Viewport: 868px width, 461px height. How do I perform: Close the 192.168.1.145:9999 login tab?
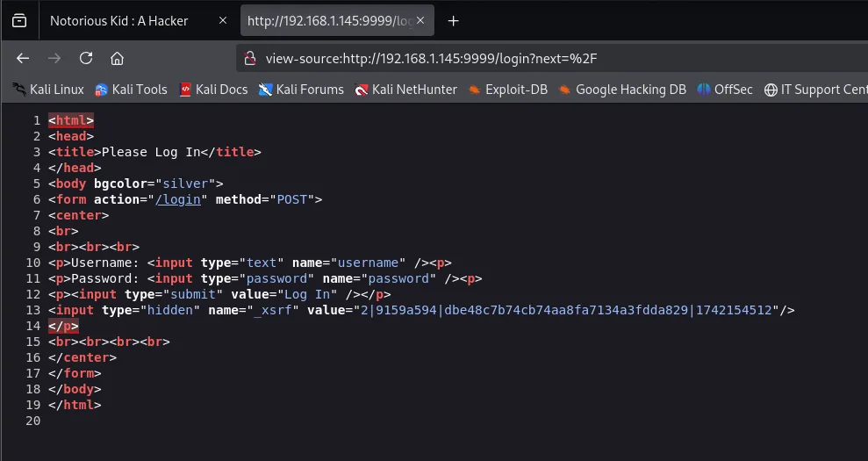pyautogui.click(x=420, y=20)
